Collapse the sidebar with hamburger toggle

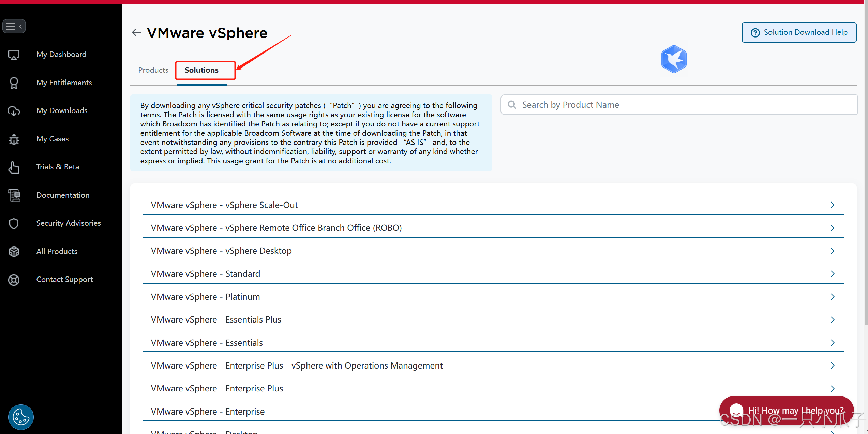pos(14,26)
